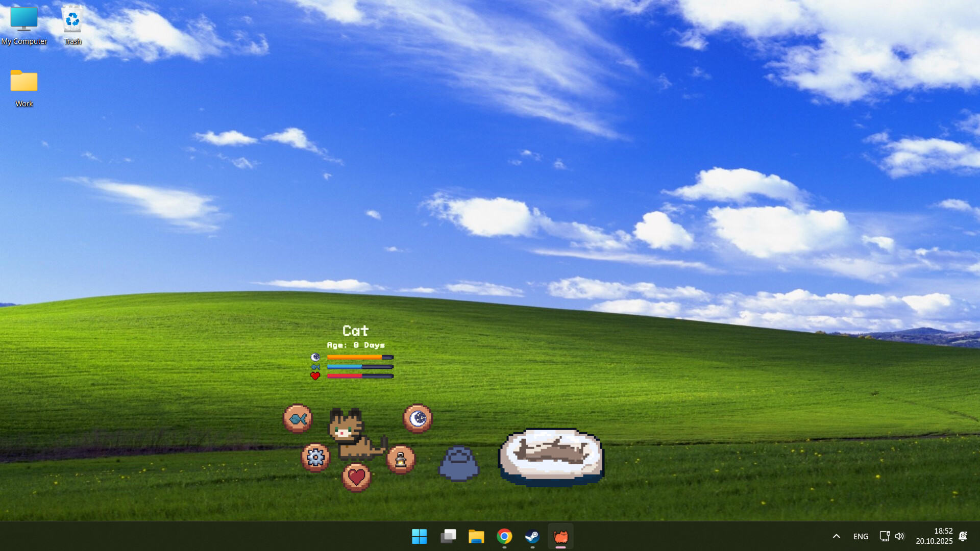Open Steam from the taskbar
Screen dimensions: 980x551
(x=532, y=536)
